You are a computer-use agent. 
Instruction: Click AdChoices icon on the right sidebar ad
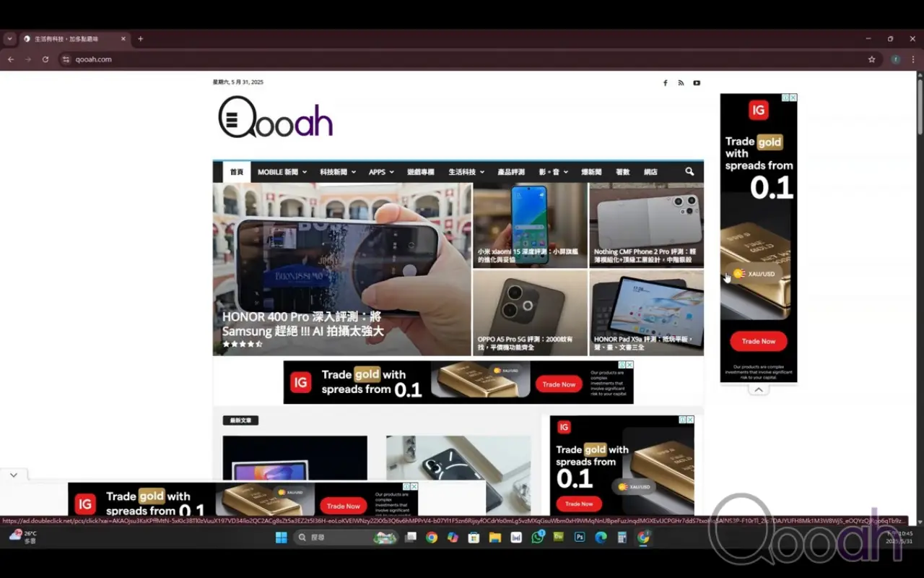click(x=785, y=98)
